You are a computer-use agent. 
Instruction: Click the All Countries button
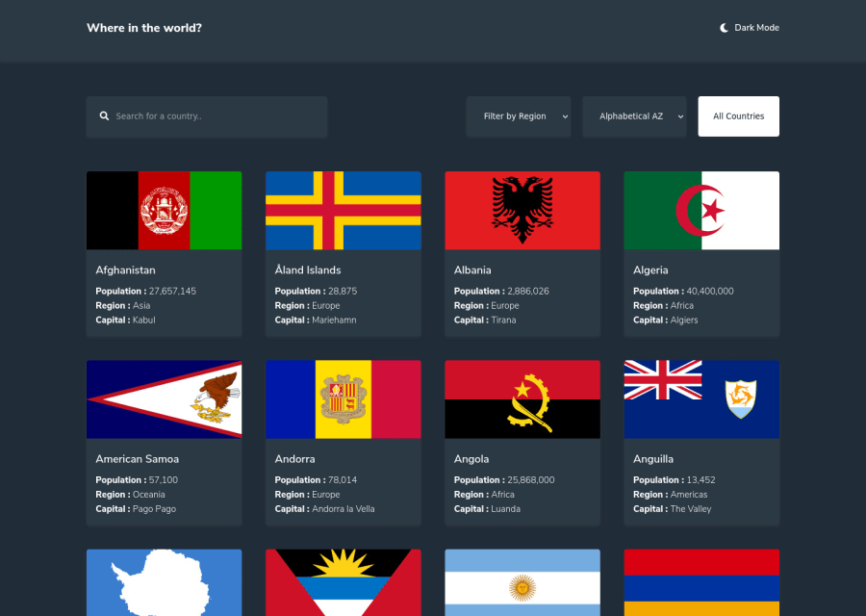click(738, 116)
